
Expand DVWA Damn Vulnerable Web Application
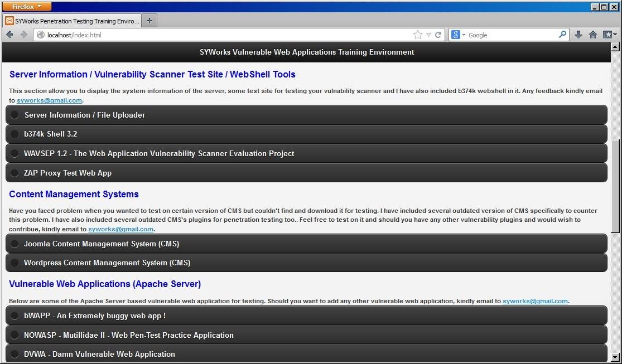pyautogui.click(x=306, y=354)
